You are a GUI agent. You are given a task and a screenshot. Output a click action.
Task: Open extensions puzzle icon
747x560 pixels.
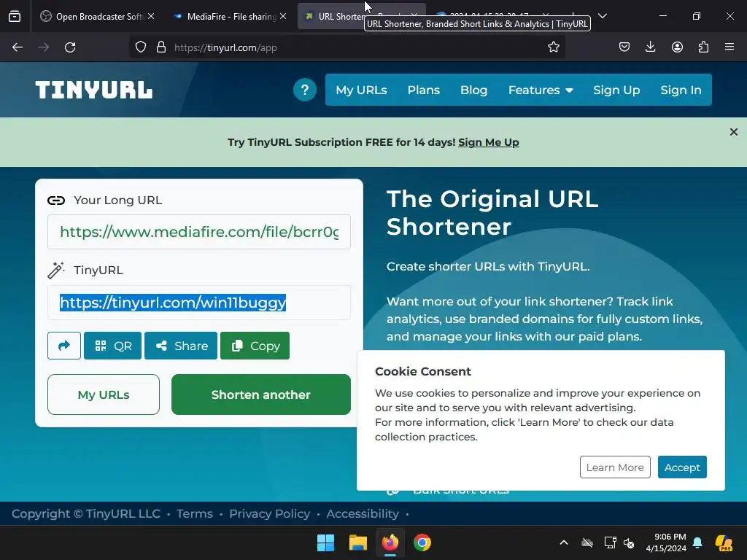(703, 47)
